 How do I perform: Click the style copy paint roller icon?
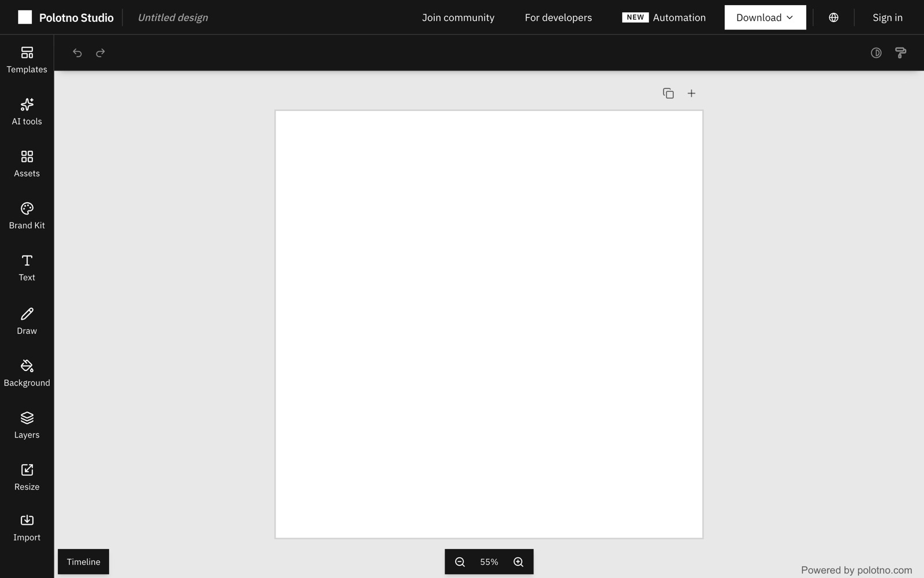pos(900,53)
